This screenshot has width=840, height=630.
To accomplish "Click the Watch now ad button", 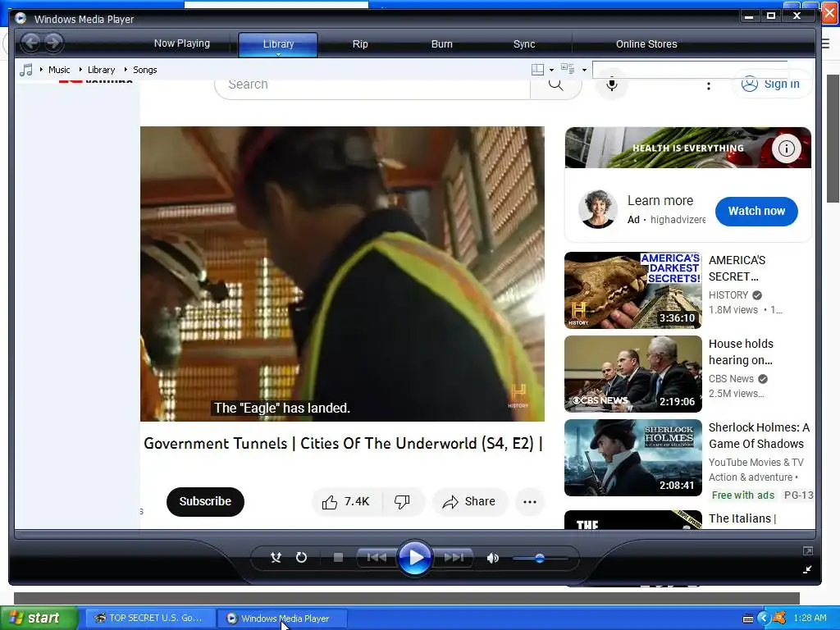I will (756, 211).
